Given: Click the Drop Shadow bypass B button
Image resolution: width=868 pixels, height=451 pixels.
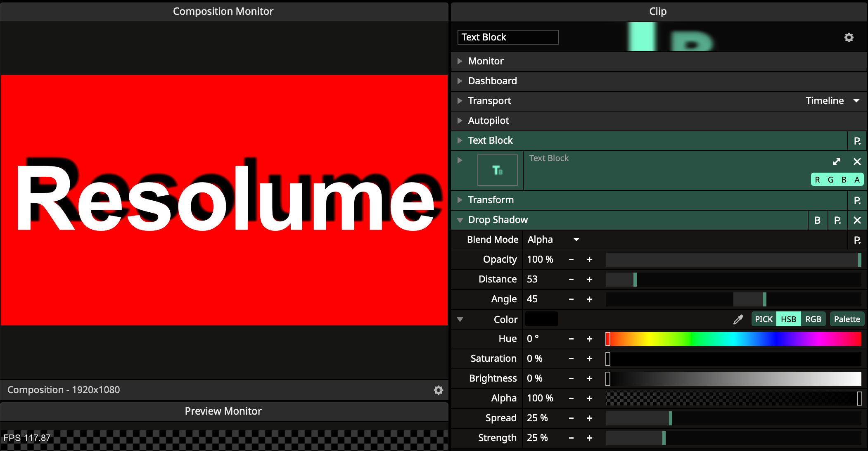Looking at the screenshot, I should (x=817, y=220).
